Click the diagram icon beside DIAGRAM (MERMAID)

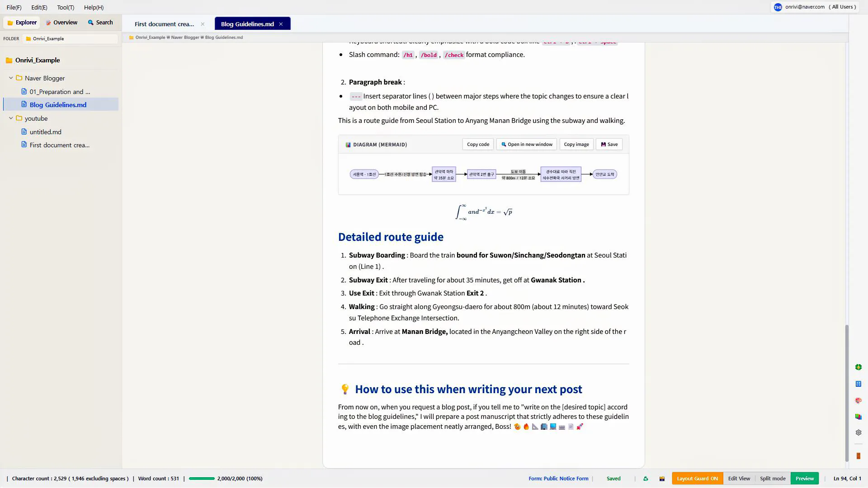coord(348,145)
